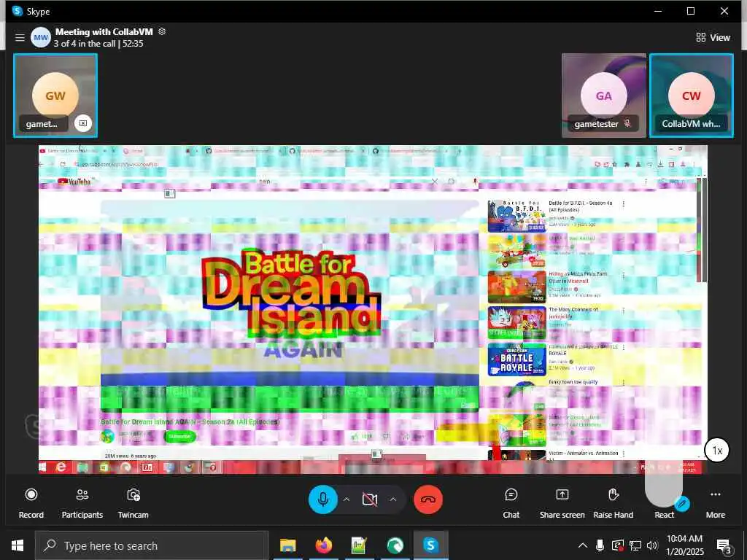This screenshot has width=747, height=560.
Task: Raise Hand in the meeting
Action: tap(613, 503)
